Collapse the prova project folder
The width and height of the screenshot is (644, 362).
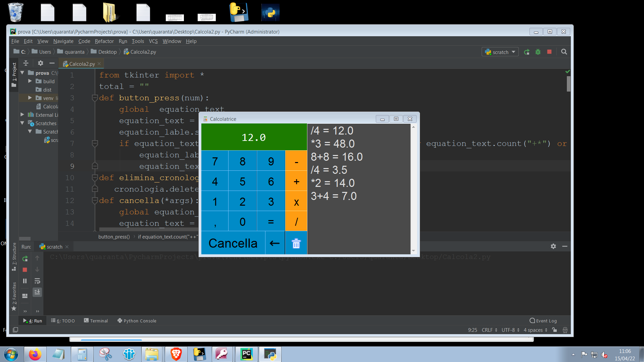[22, 73]
